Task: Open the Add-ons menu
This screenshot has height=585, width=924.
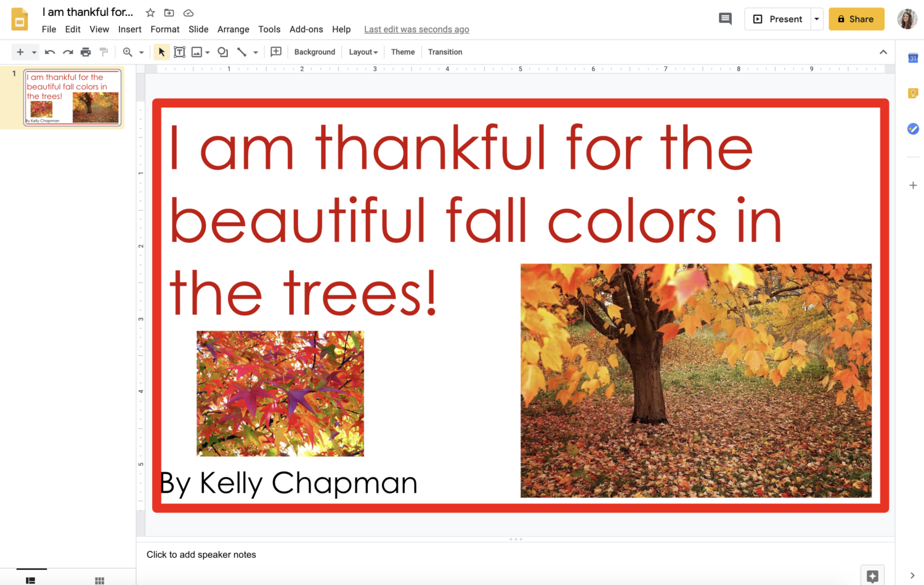Action: 306,29
